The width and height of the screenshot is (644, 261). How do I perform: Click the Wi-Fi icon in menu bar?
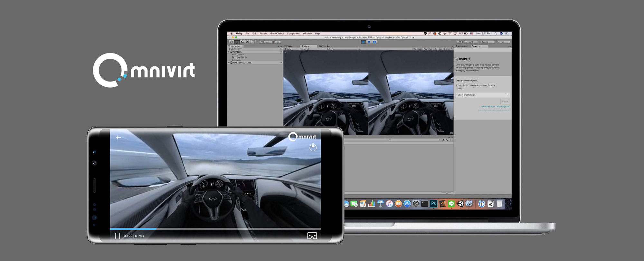[x=450, y=34]
